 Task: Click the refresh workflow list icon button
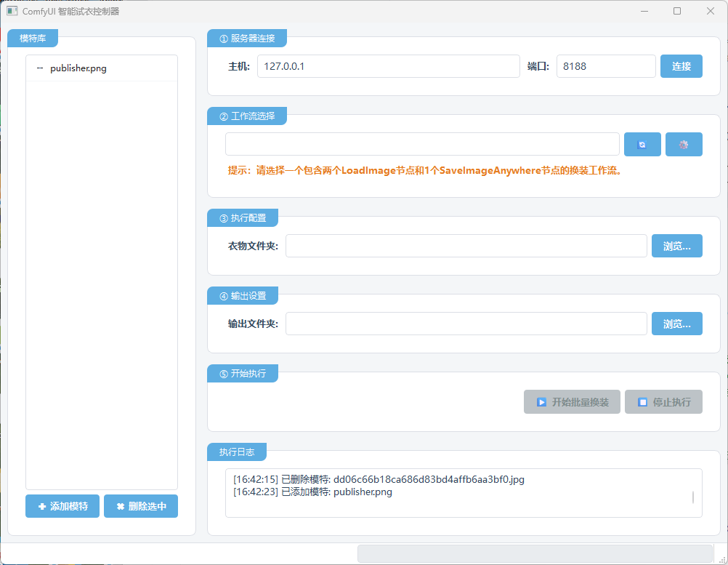pyautogui.click(x=642, y=145)
